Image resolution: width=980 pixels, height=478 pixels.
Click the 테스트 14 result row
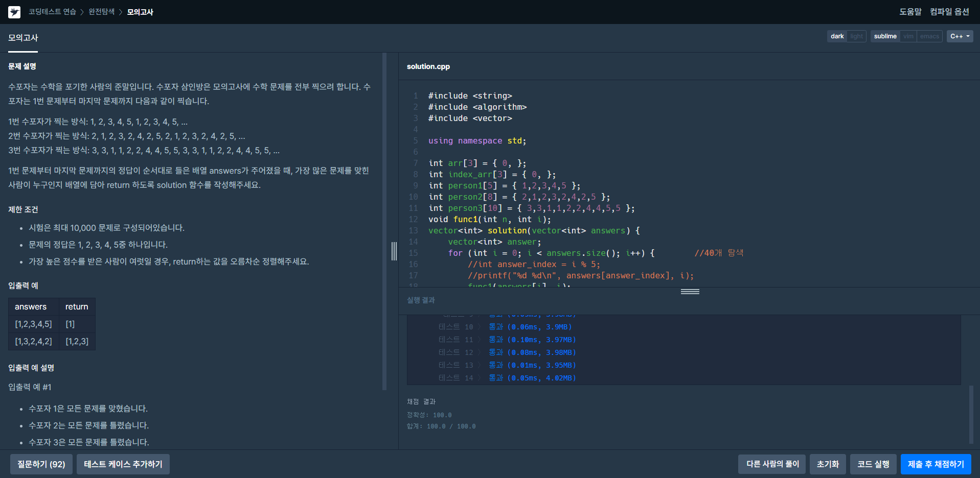(x=507, y=378)
